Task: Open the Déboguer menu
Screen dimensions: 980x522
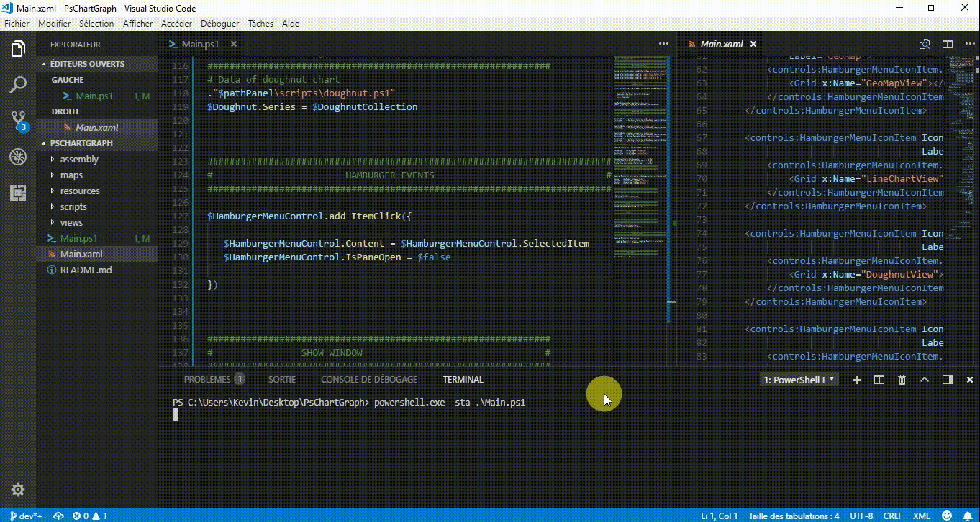Action: tap(219, 23)
